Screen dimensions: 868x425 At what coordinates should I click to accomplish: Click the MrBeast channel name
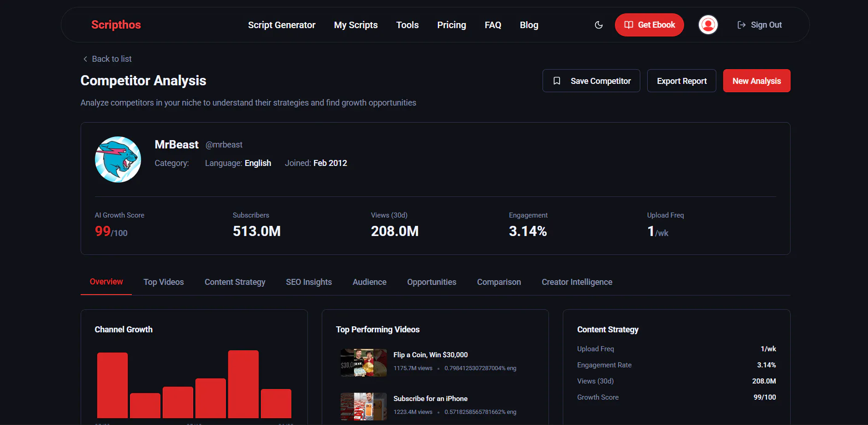(x=177, y=145)
